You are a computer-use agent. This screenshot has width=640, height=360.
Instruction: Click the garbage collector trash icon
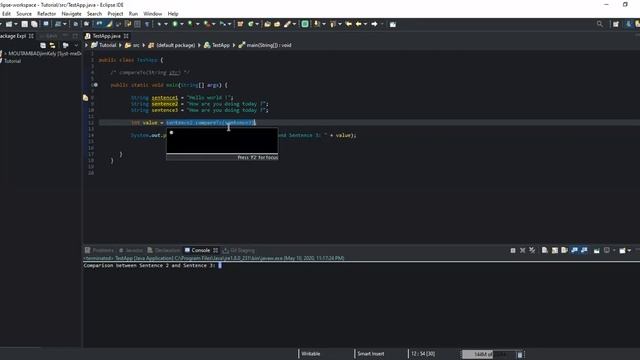(x=520, y=354)
